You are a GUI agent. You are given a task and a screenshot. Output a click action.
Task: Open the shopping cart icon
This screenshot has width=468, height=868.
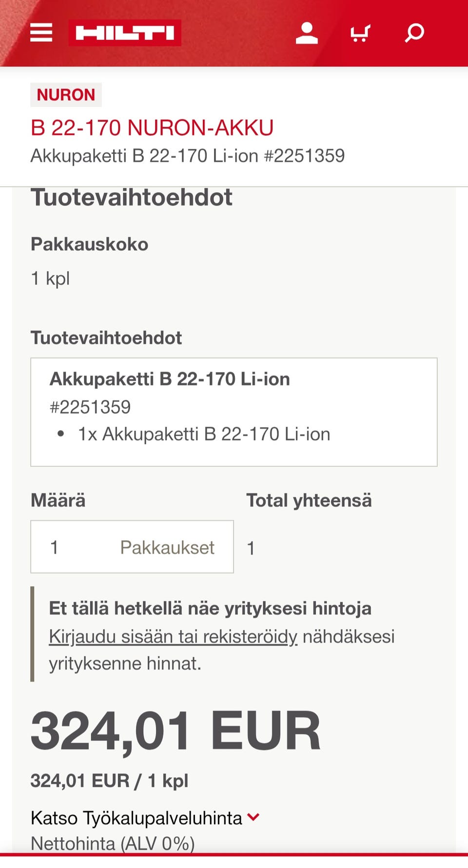(360, 33)
